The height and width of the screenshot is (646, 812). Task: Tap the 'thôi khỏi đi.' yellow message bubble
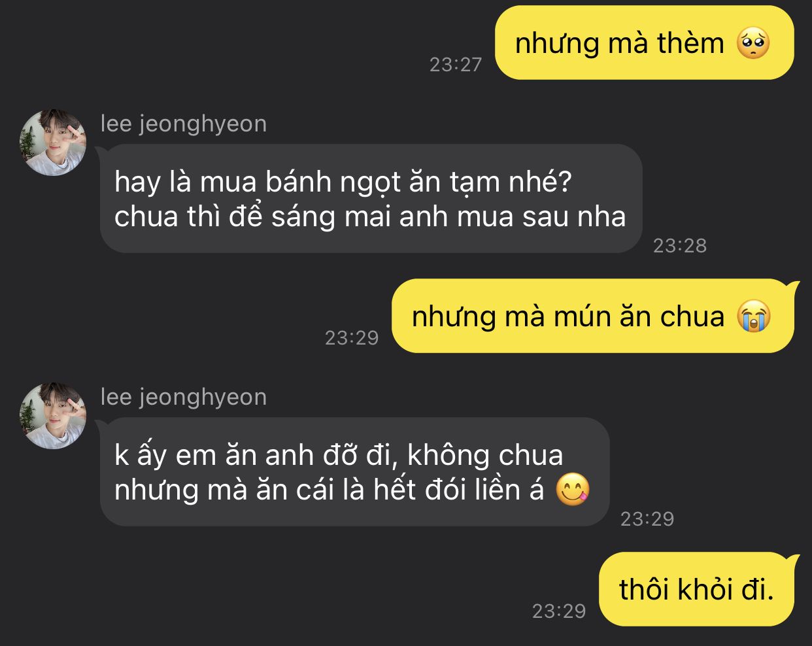pyautogui.click(x=696, y=589)
